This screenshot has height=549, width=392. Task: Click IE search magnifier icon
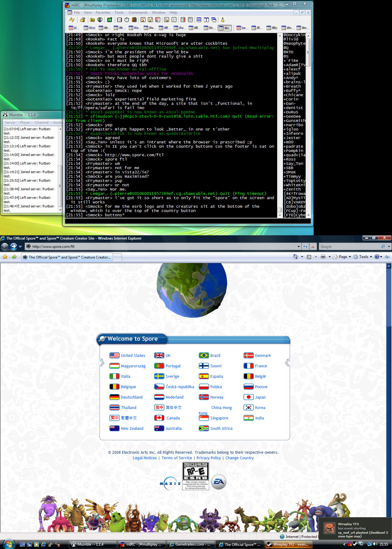[383, 246]
